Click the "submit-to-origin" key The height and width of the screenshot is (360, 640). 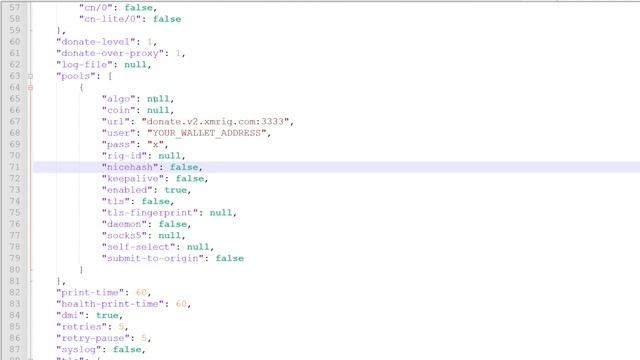153,258
